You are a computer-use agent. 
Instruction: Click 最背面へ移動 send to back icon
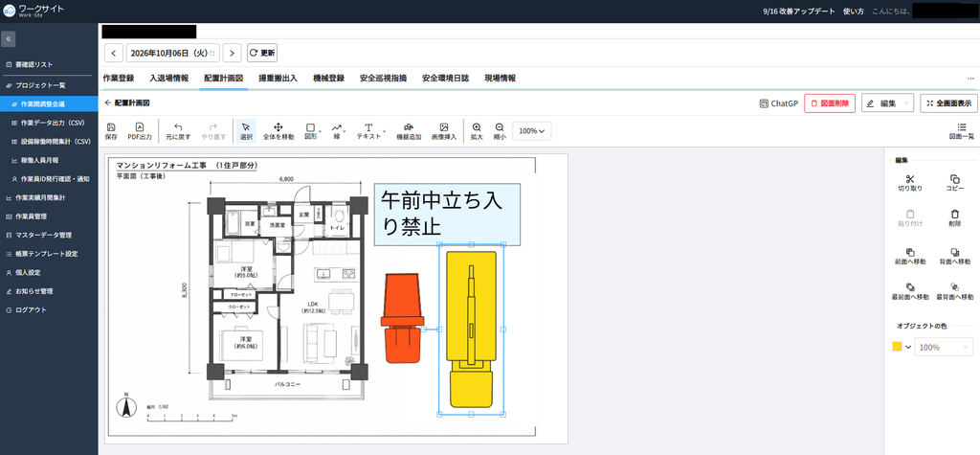954,291
